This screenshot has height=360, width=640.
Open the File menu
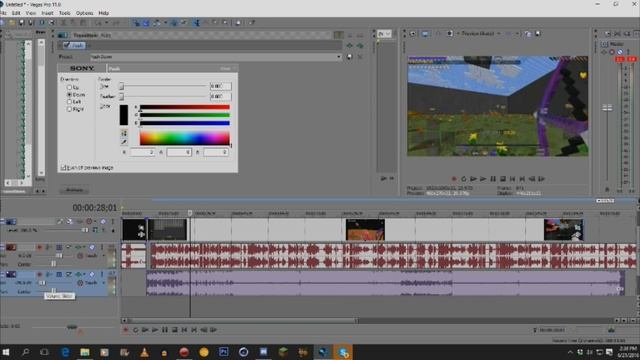coord(2,13)
